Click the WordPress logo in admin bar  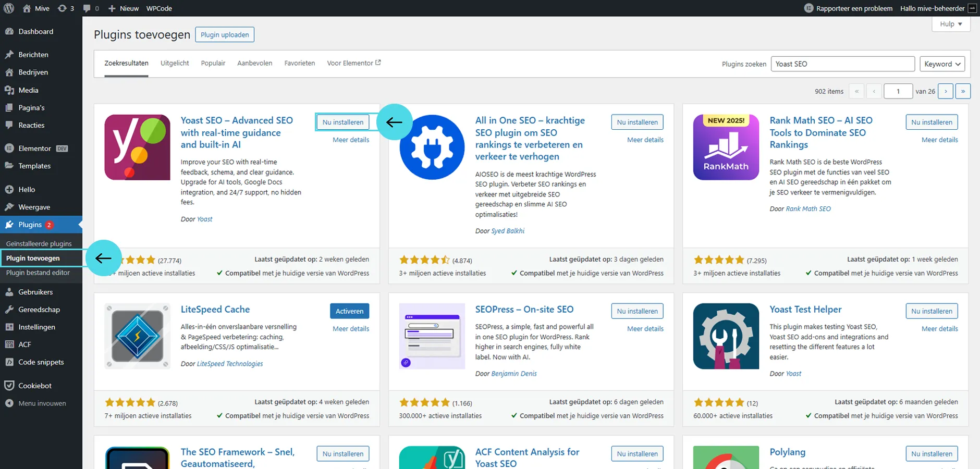pyautogui.click(x=8, y=8)
